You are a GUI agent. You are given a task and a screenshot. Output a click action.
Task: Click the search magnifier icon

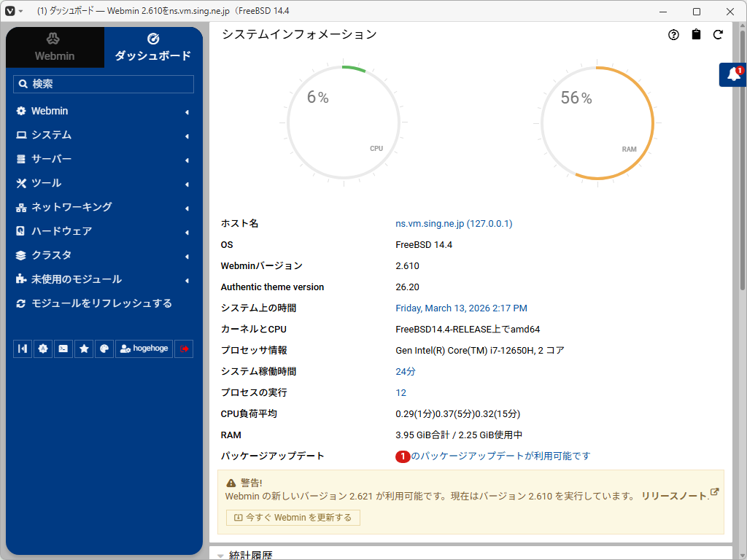coord(23,84)
